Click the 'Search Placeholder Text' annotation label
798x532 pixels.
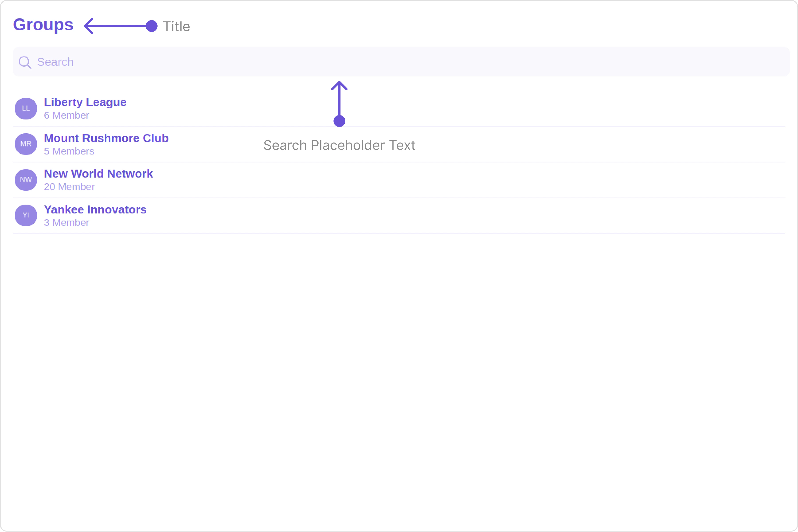tap(339, 146)
